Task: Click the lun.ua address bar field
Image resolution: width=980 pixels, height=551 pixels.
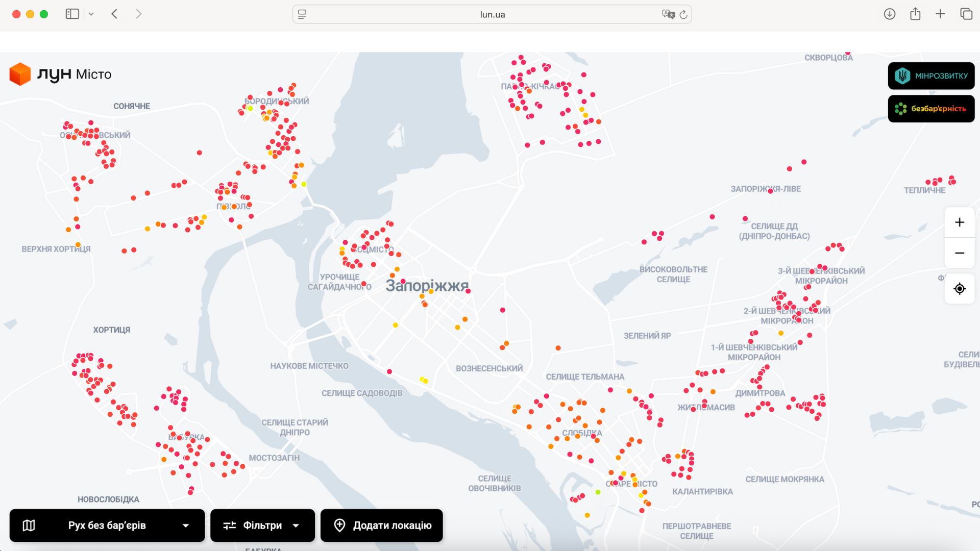Action: pos(492,14)
